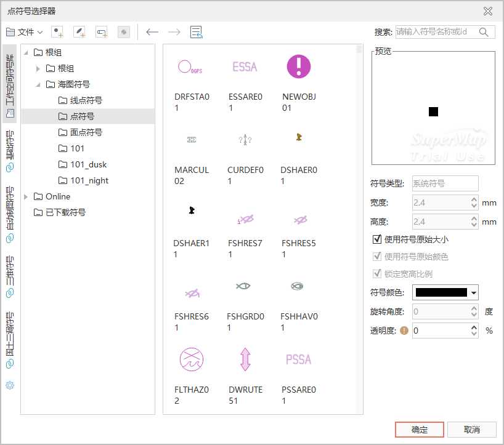
Task: Select the FLTHAZ02 symbol
Action: (191, 359)
